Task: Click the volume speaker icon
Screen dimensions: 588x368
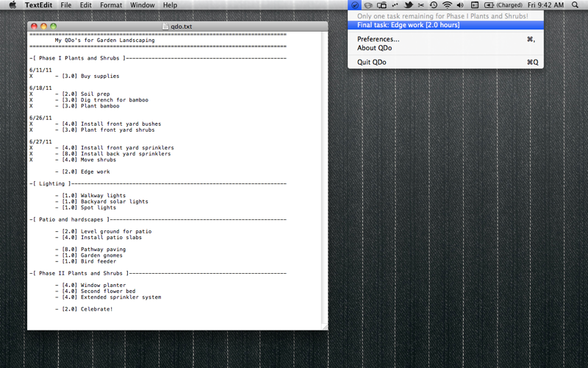Action: point(460,5)
